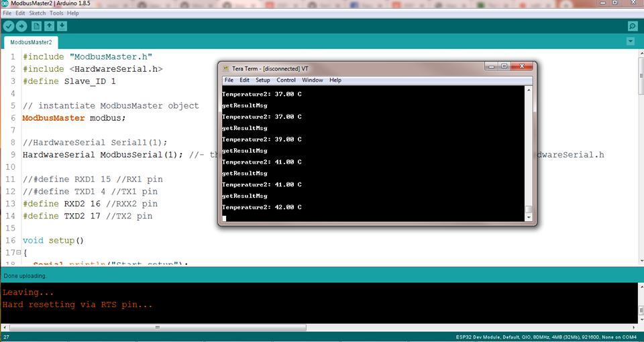The height and width of the screenshot is (342, 644).
Task: Click 'Temperature2: 42.00 C' terminal line
Action: pyautogui.click(x=262, y=207)
